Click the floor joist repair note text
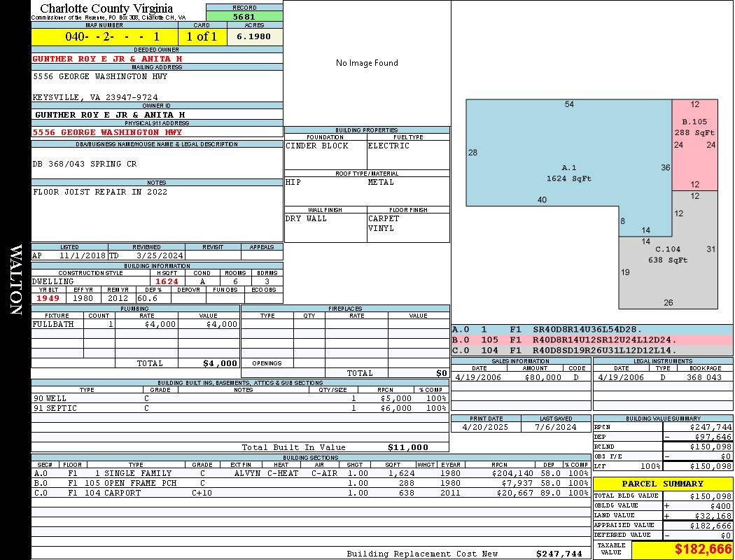The width and height of the screenshot is (735, 560). (x=100, y=192)
